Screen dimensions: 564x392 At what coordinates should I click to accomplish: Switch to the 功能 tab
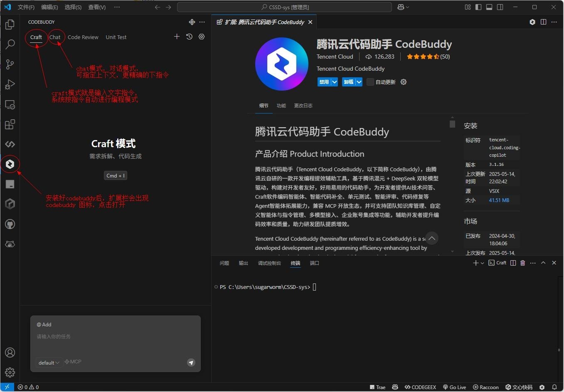tap(281, 106)
